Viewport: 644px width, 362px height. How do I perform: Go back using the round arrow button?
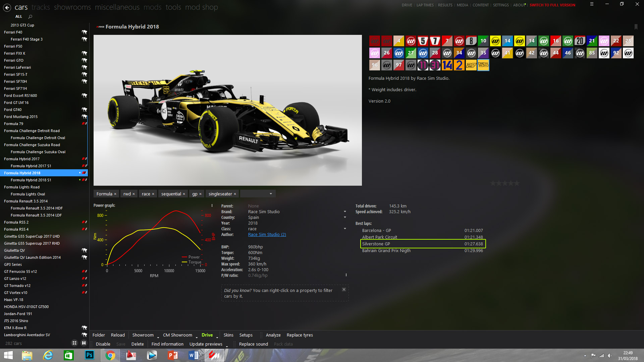(x=7, y=7)
